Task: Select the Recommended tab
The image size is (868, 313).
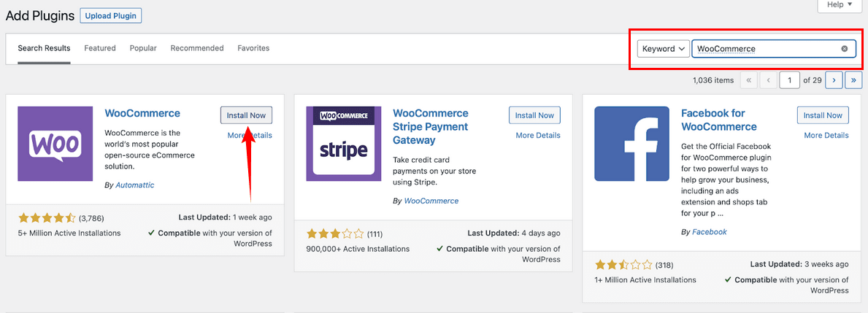Action: click(x=197, y=48)
